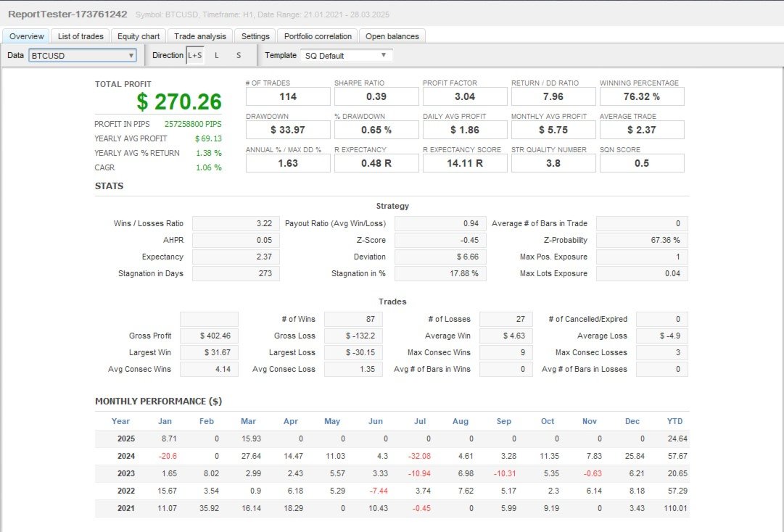Image resolution: width=784 pixels, height=532 pixels.
Task: Click the Wins / Losses Ratio value 3.22
Action: pos(236,223)
